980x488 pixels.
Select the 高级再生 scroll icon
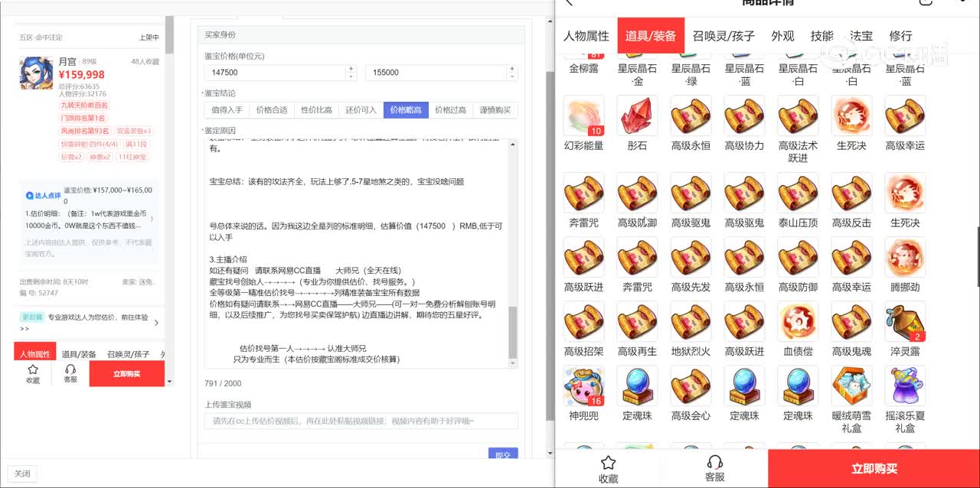(637, 321)
